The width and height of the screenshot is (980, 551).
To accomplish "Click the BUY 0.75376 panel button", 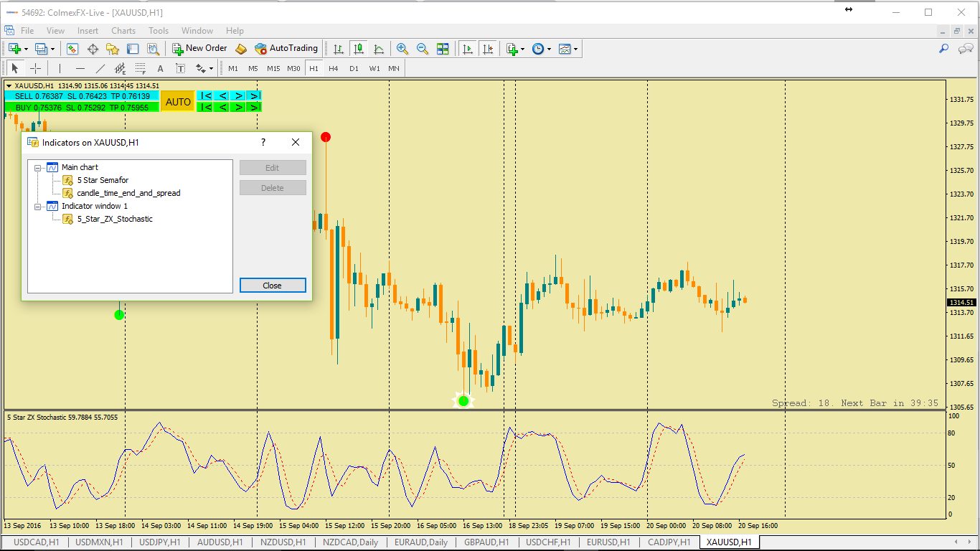I will (82, 108).
